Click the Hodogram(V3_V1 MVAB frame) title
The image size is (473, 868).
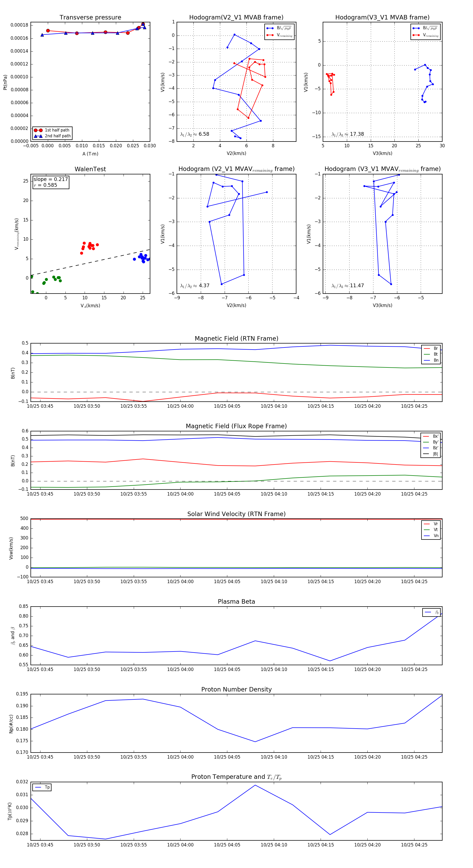click(x=382, y=18)
